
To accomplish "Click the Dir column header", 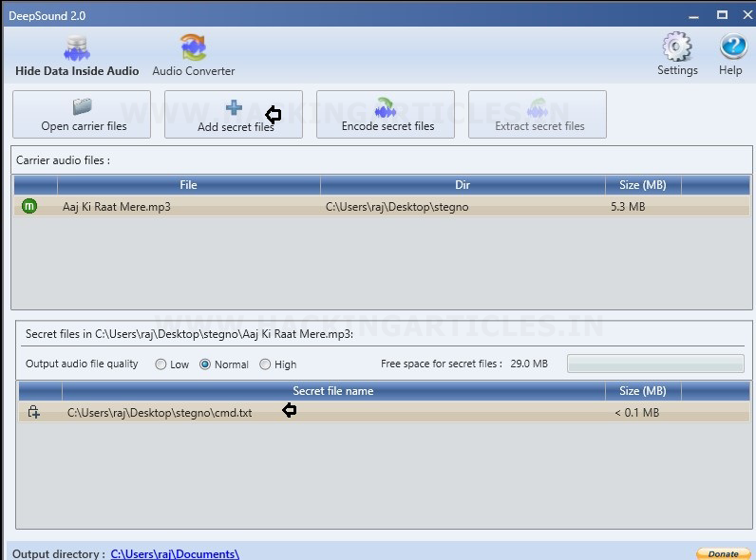I will click(x=463, y=185).
